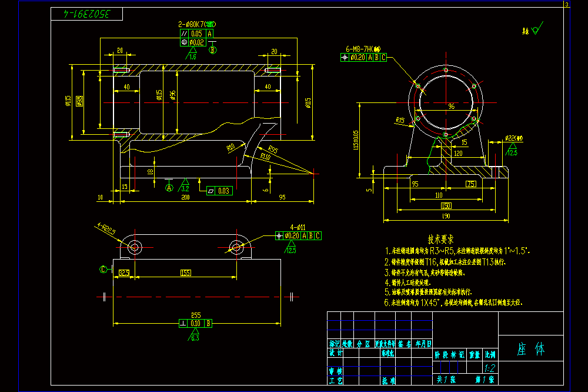Click the perpendicularity frame 0.10 B
Viewport: 588px width, 392px height.
(195, 323)
